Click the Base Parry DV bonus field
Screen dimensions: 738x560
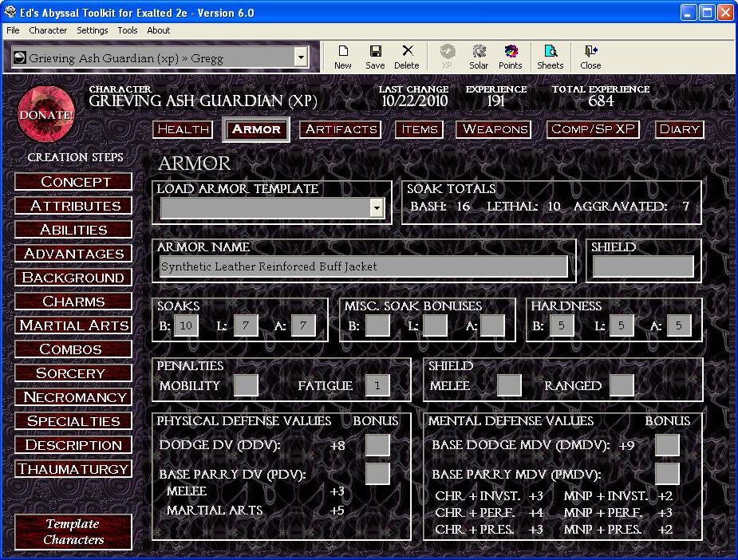377,473
